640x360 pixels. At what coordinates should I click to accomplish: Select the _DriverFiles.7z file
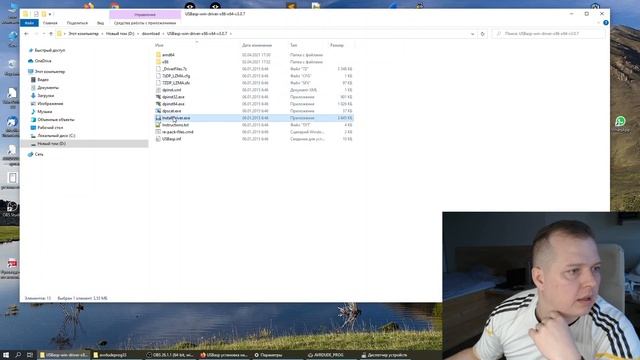174,69
